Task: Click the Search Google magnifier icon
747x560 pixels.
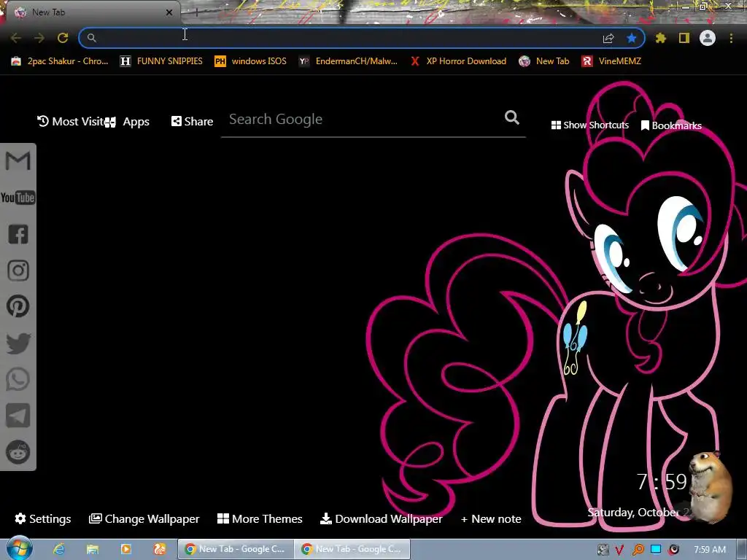Action: pyautogui.click(x=512, y=117)
